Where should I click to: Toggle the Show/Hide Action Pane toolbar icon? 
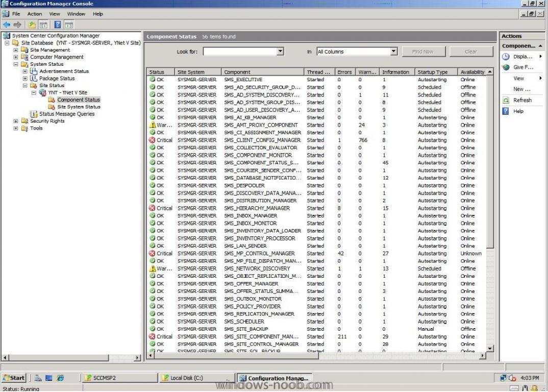pos(69,25)
